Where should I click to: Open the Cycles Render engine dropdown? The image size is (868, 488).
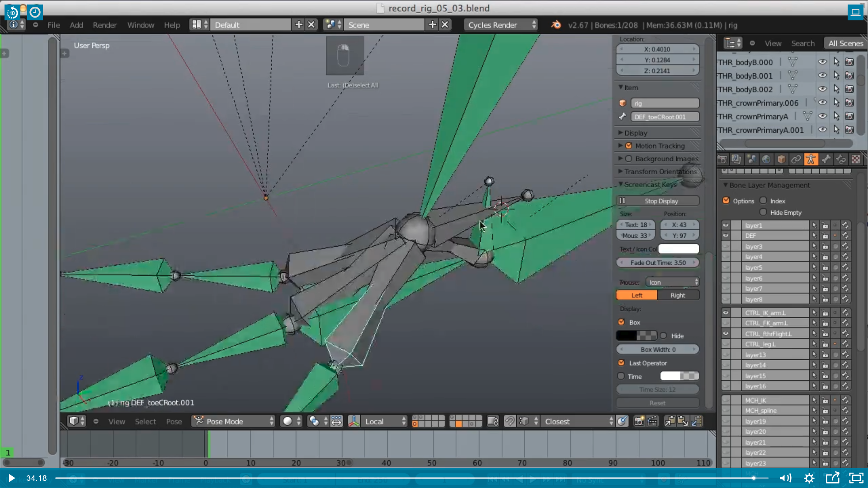(x=501, y=25)
